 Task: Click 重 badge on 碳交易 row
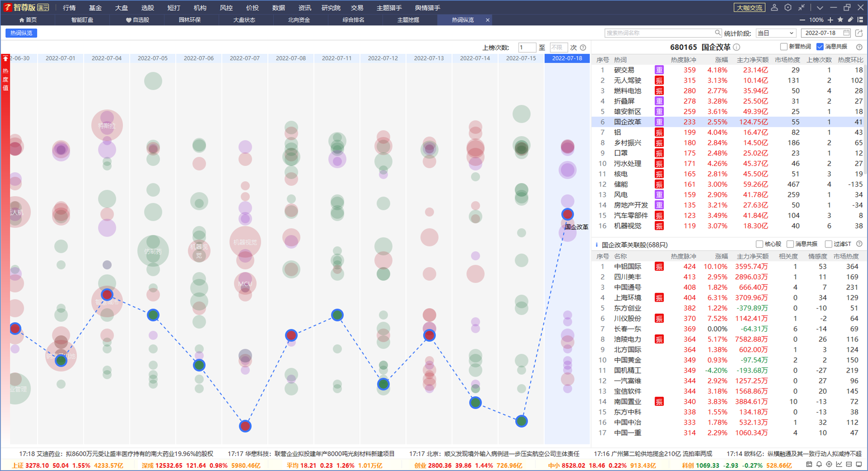pyautogui.click(x=659, y=70)
